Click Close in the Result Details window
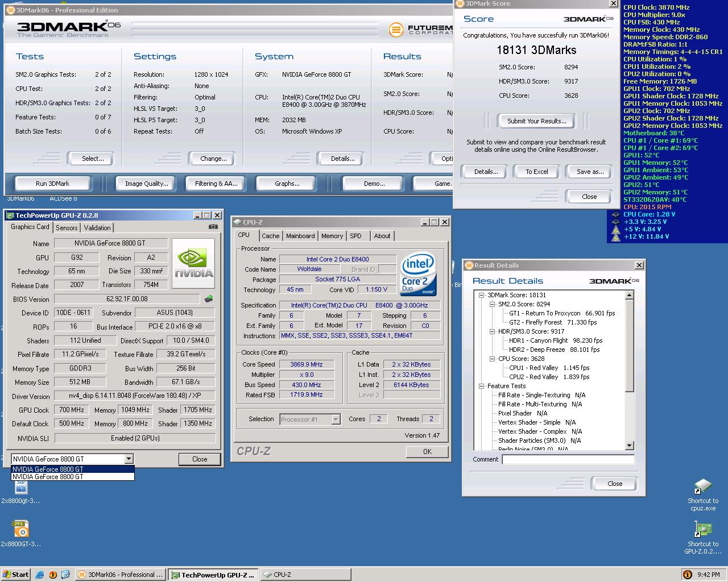Viewport: 728px width, 582px height. point(615,484)
